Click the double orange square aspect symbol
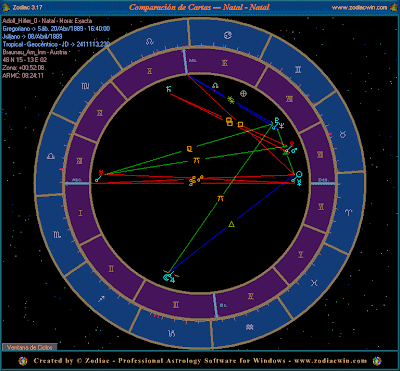The image size is (400, 371). 229,121
